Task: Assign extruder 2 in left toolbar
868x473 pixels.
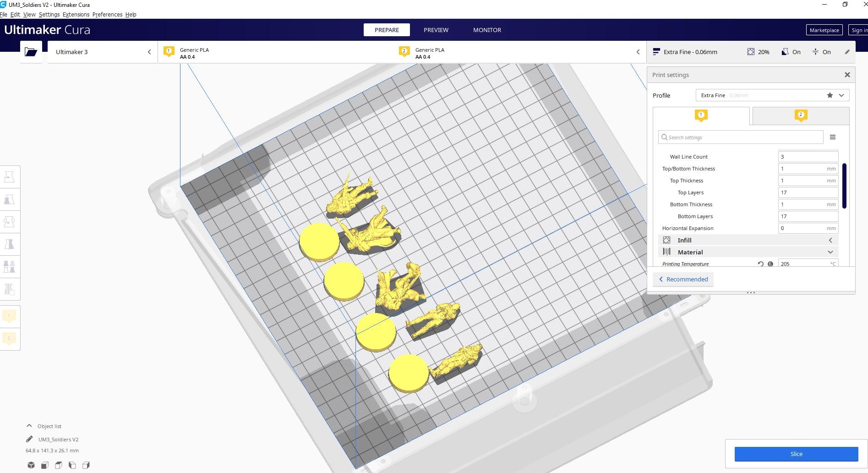Action: 9,338
